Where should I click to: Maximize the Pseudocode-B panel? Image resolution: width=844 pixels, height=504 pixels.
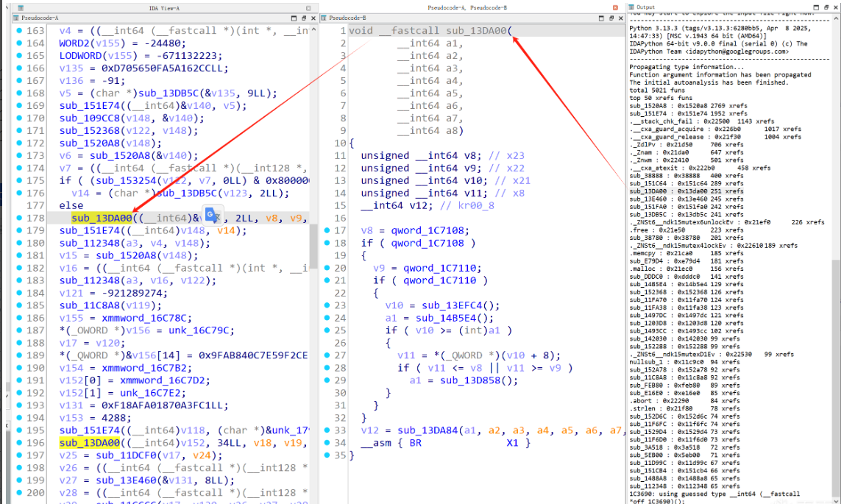pyautogui.click(x=601, y=18)
